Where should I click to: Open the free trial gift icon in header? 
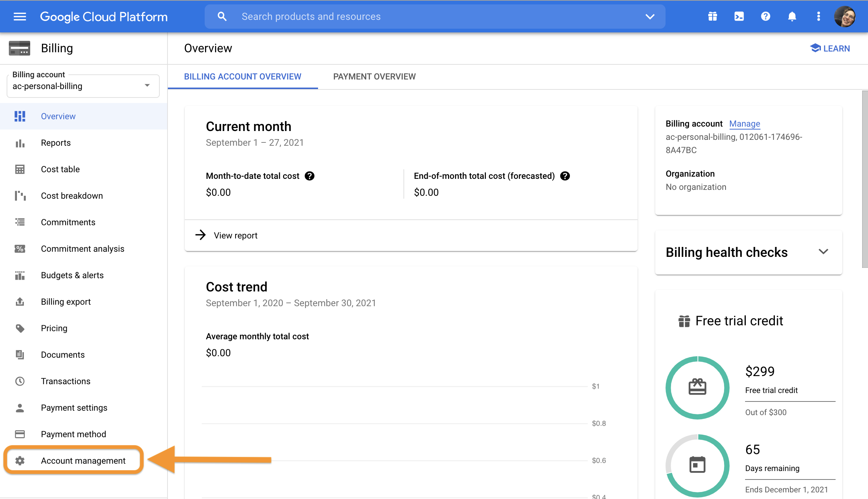713,17
